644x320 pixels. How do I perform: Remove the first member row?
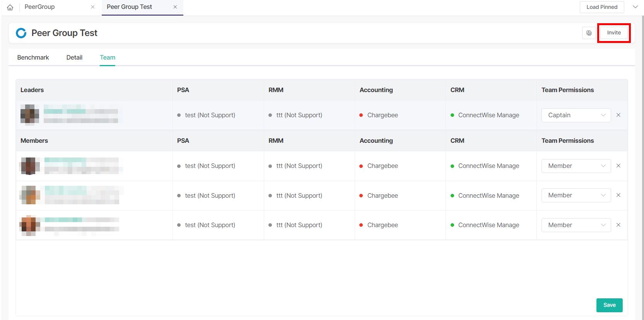coord(618,166)
